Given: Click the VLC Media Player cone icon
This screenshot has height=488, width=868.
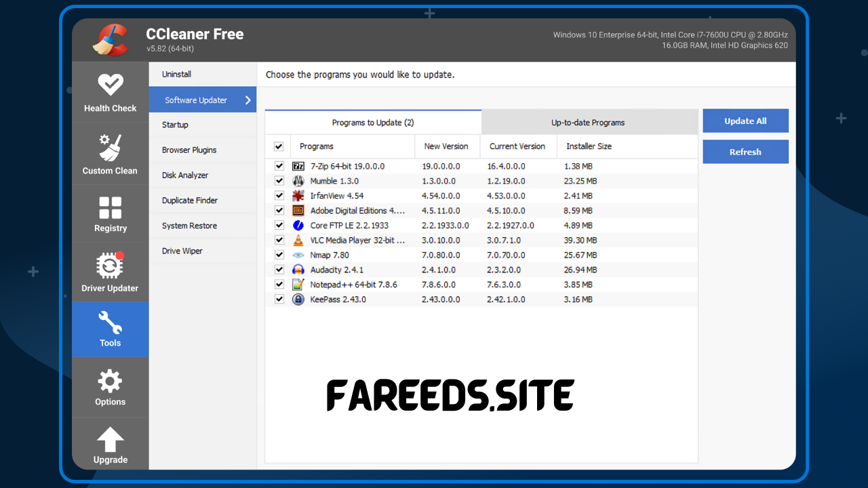Looking at the screenshot, I should click(x=298, y=240).
